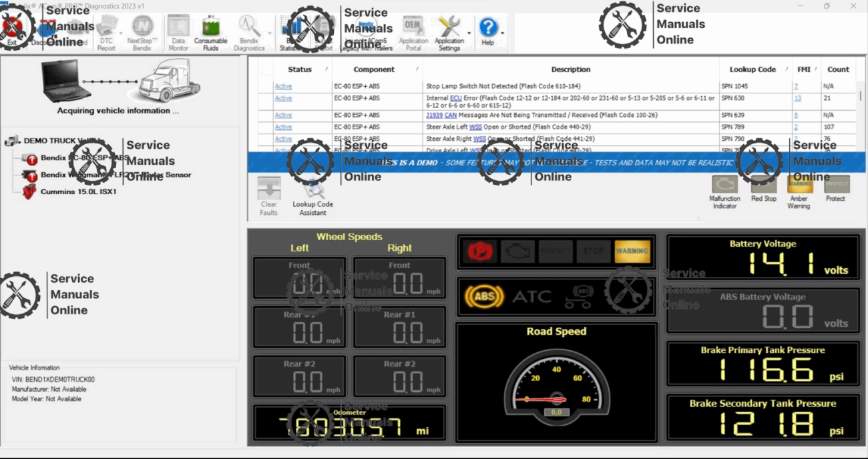The image size is (868, 459).
Task: Click the Left Front wheel speed readout
Action: point(300,278)
